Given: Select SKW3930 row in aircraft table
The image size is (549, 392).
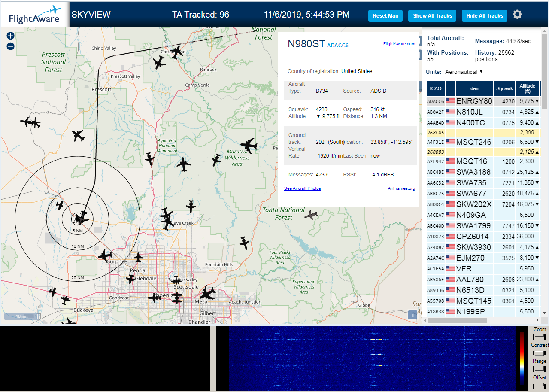Looking at the screenshot, I should pyautogui.click(x=483, y=247).
